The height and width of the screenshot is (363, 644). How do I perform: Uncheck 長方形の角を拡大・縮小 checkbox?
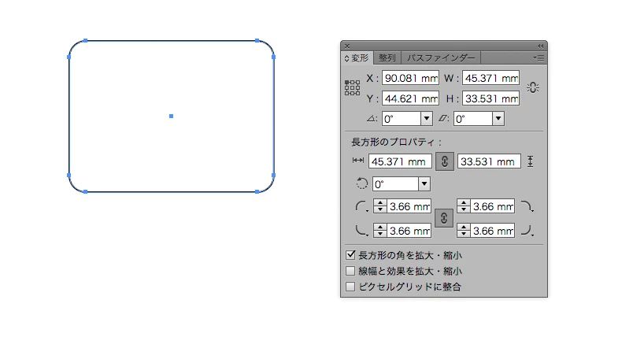(350, 255)
